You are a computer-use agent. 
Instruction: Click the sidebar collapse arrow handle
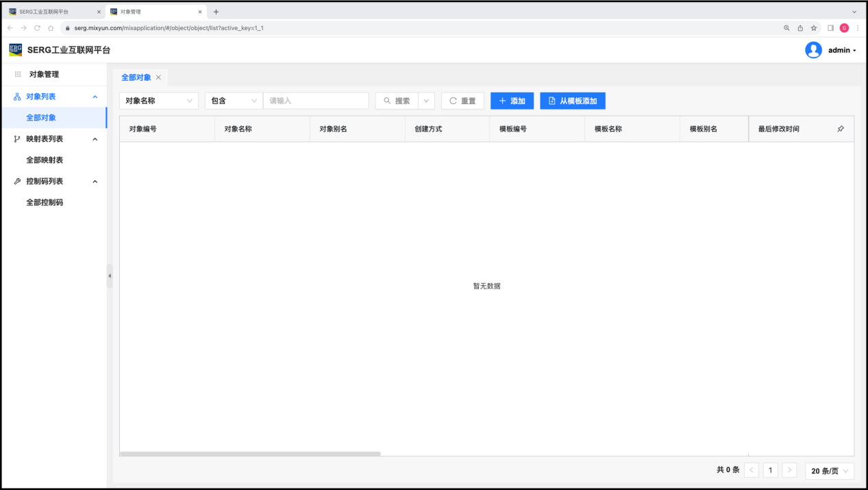click(x=110, y=275)
